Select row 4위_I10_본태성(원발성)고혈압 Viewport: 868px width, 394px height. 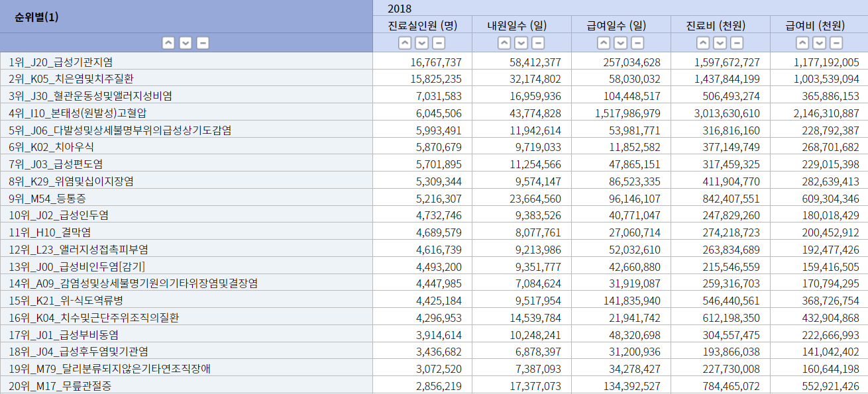78,113
